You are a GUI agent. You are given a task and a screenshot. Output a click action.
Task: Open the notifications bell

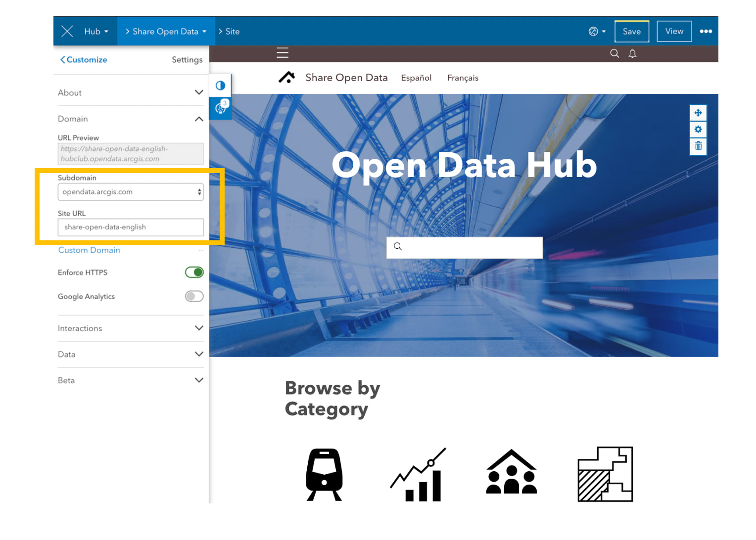pos(632,53)
